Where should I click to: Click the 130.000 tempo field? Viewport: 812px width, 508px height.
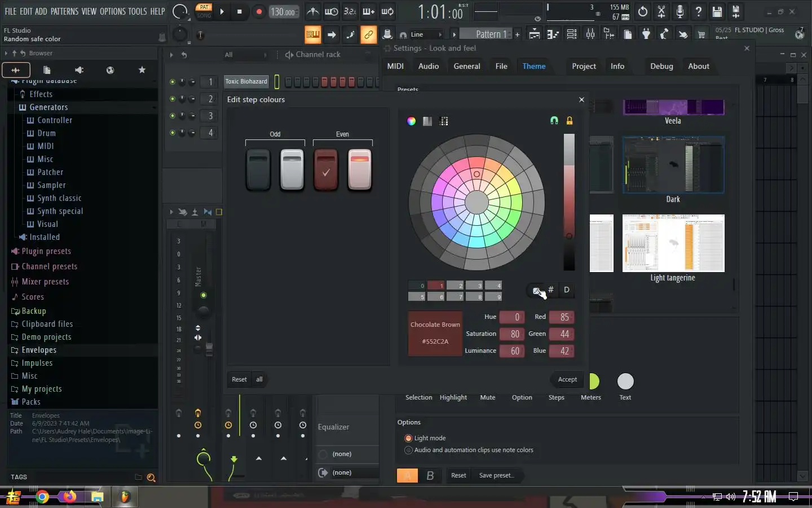(x=284, y=11)
